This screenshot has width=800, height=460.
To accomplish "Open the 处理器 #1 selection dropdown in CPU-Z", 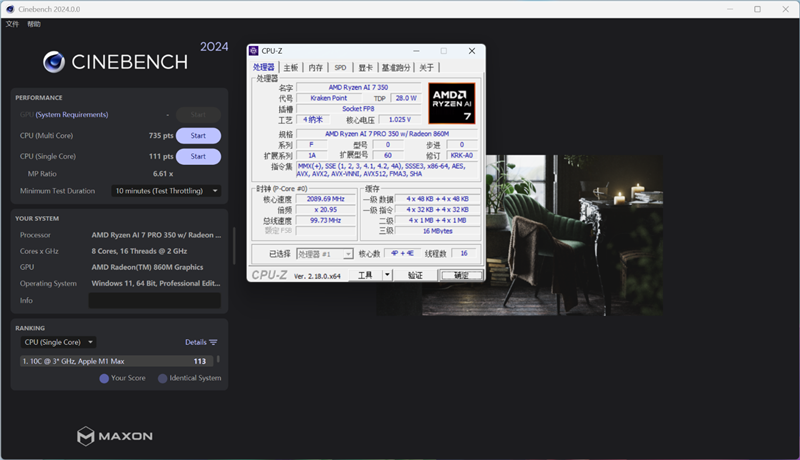I will coord(325,254).
